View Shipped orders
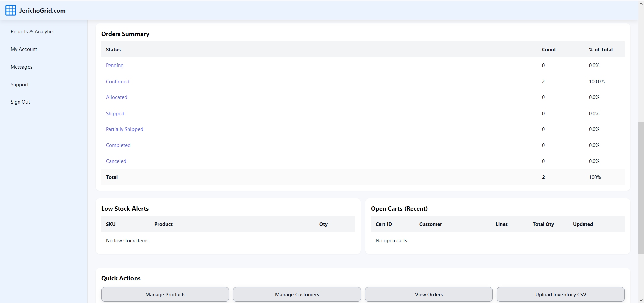Screen dimensions: 644x303 pyautogui.click(x=115, y=113)
